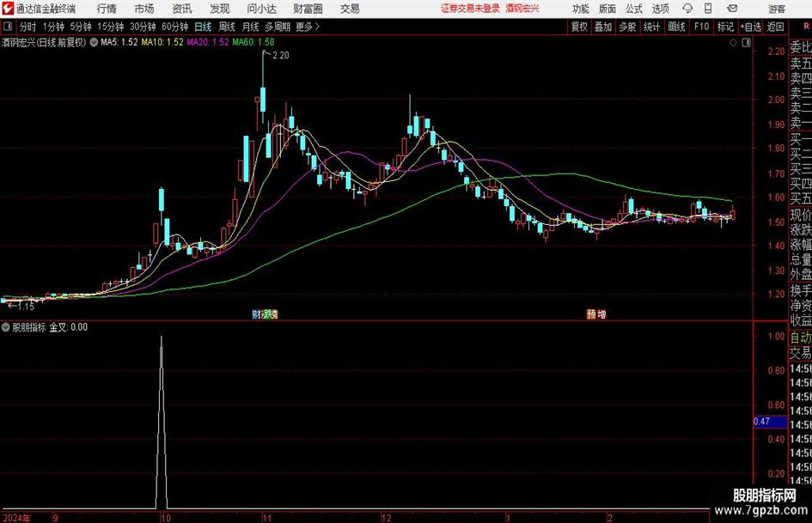The width and height of the screenshot is (812, 523).
Task: Open the mobile phone icon
Action: [708, 9]
